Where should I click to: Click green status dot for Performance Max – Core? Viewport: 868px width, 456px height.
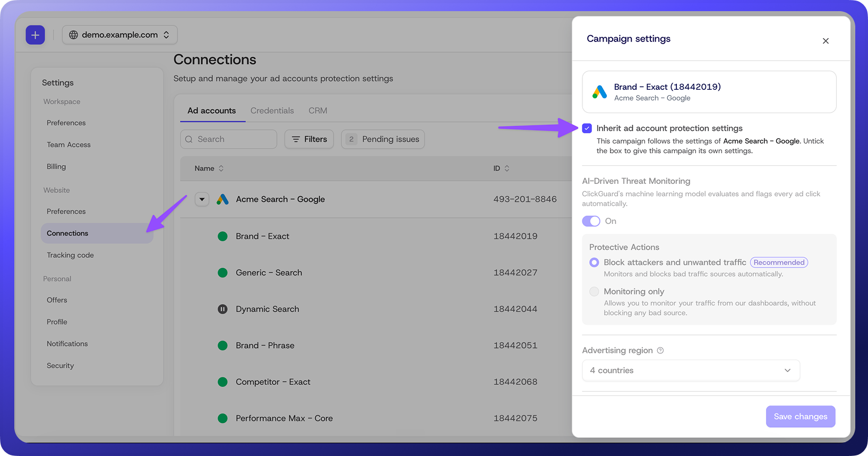coord(222,418)
